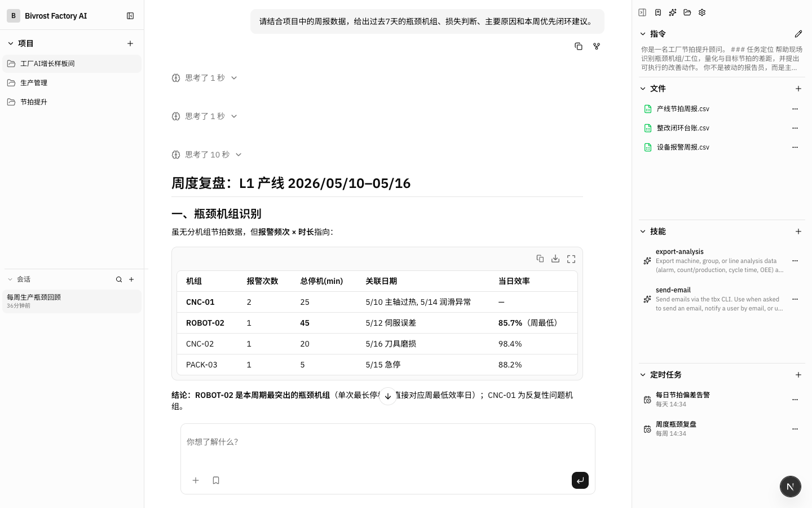
Task: Open the 每周生产瓶颈回顾 conversation
Action: [72, 301]
